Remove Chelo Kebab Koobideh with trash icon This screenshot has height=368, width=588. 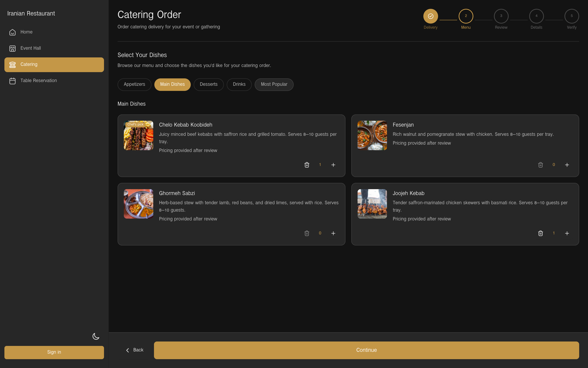(x=307, y=165)
